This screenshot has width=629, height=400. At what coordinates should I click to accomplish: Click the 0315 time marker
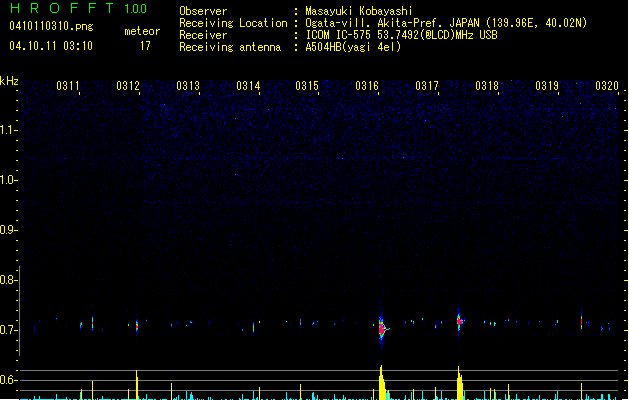[x=307, y=86]
